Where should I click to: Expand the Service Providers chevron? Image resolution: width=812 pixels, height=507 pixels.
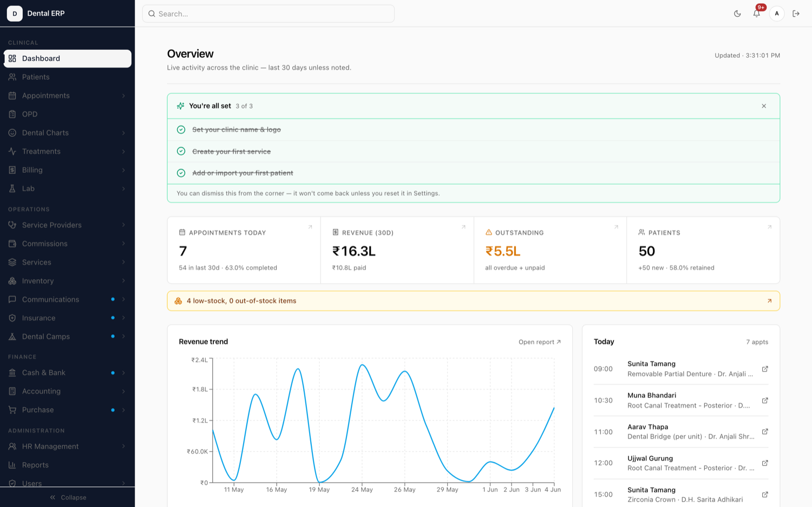pyautogui.click(x=123, y=225)
